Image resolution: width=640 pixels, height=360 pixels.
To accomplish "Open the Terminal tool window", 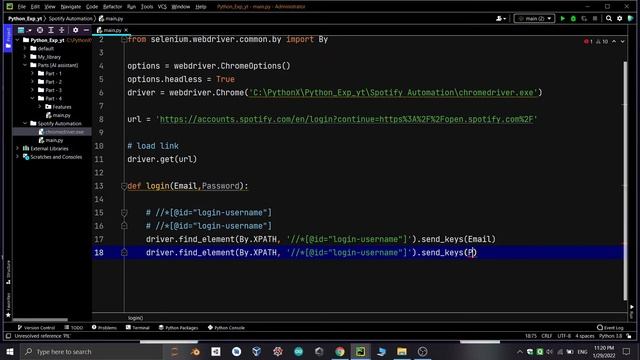I will tap(138, 327).
